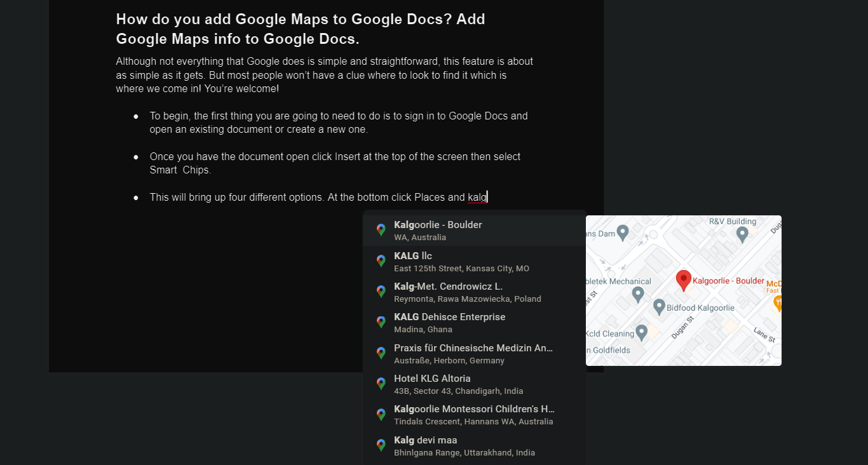Click the maps pin icon beside Kalgoorlie Montessori
The image size is (868, 465).
tap(381, 415)
